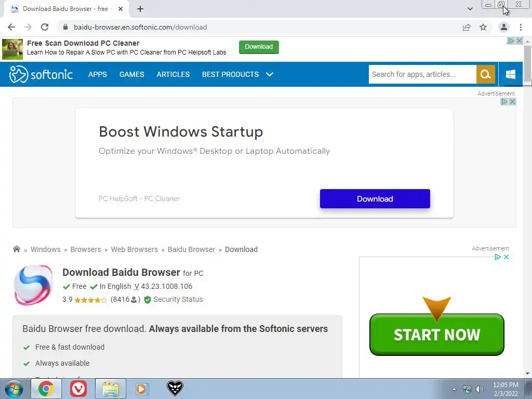Screen dimensions: 532x399
Task: Select the Windows platform icon in header
Action: (511, 74)
